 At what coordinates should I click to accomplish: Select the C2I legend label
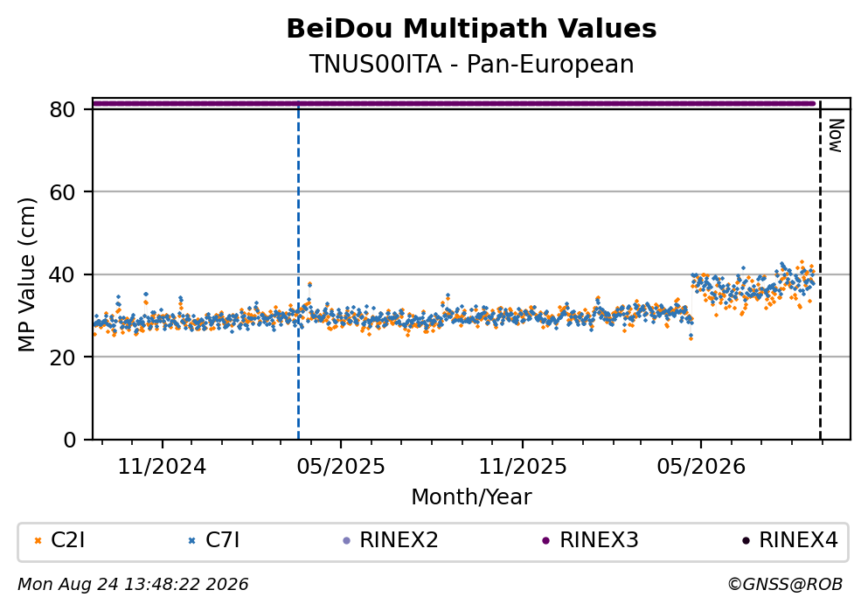67,540
